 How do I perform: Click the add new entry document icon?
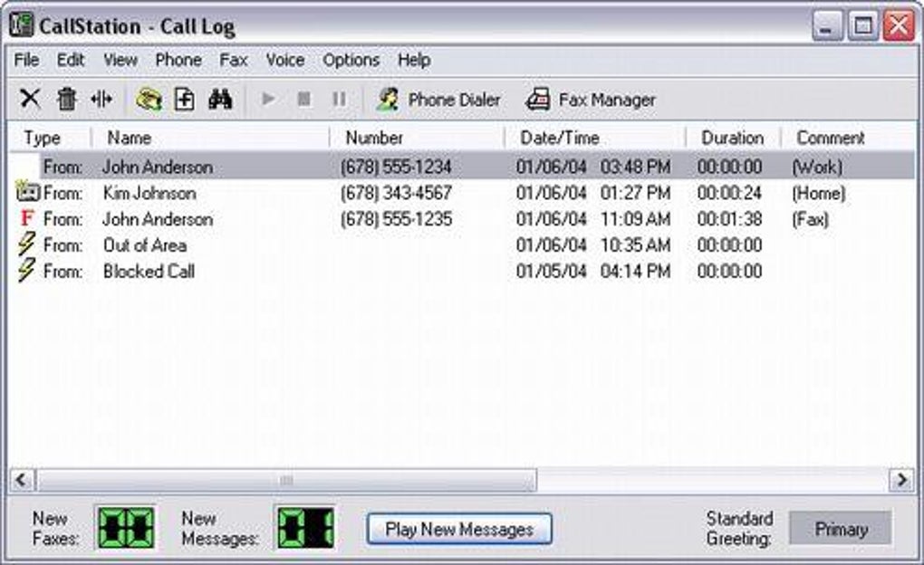click(x=185, y=99)
